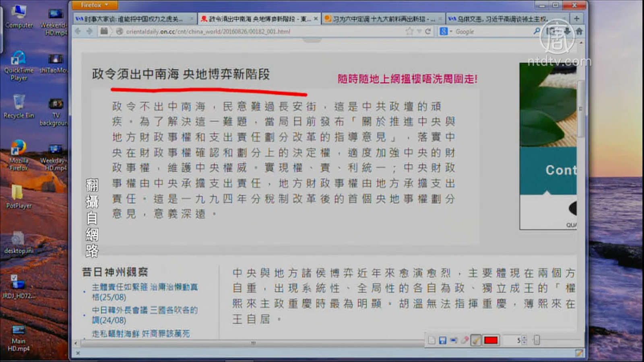
Task: Click the save icon in drawing toolbar
Action: coord(442,340)
